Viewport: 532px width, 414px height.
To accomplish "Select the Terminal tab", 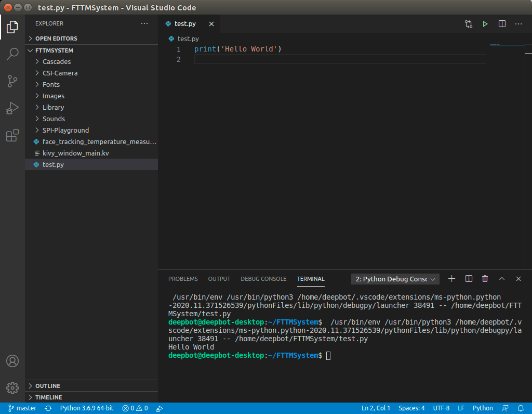I will click(x=311, y=279).
